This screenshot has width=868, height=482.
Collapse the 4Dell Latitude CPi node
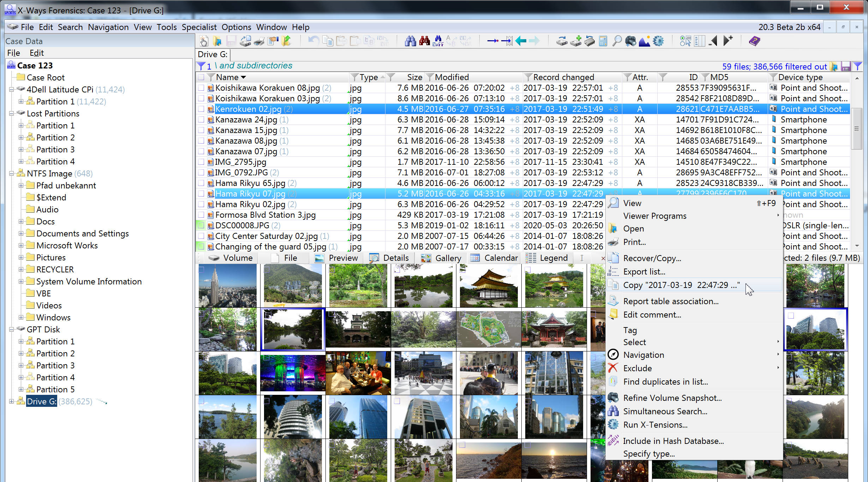pyautogui.click(x=12, y=89)
